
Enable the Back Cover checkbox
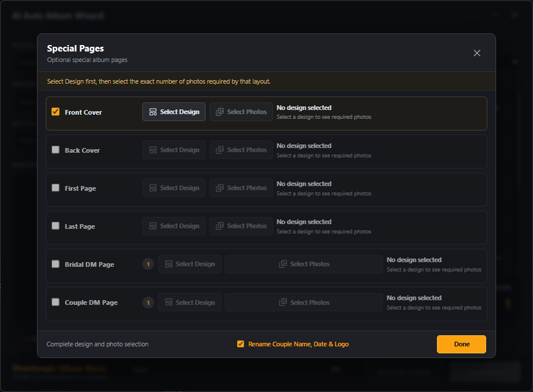pos(56,150)
